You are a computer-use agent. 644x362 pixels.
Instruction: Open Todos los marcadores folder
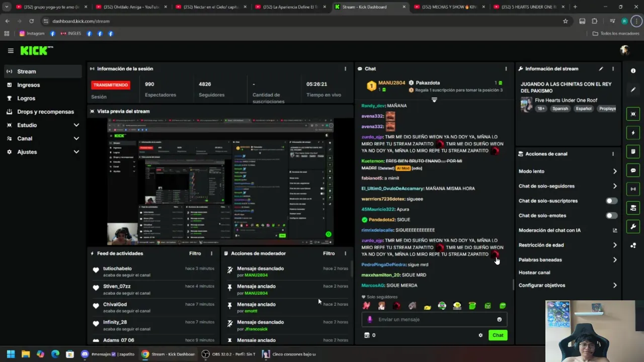tap(616, 34)
